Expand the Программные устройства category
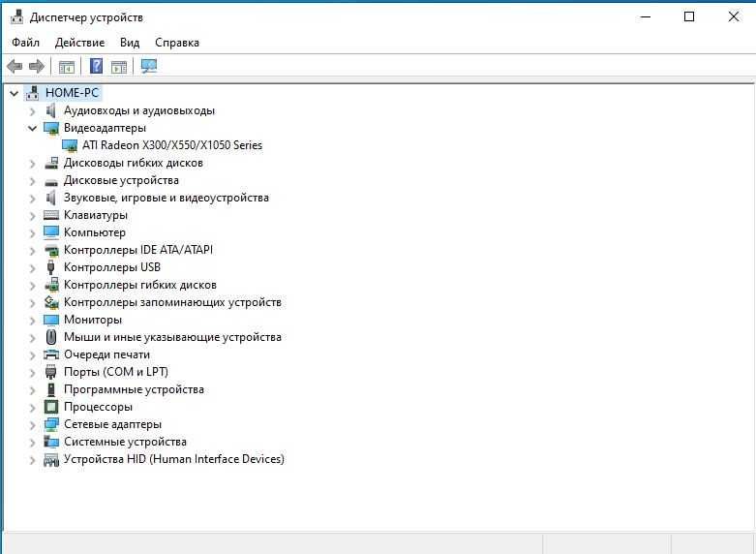The image size is (756, 554). pyautogui.click(x=32, y=390)
